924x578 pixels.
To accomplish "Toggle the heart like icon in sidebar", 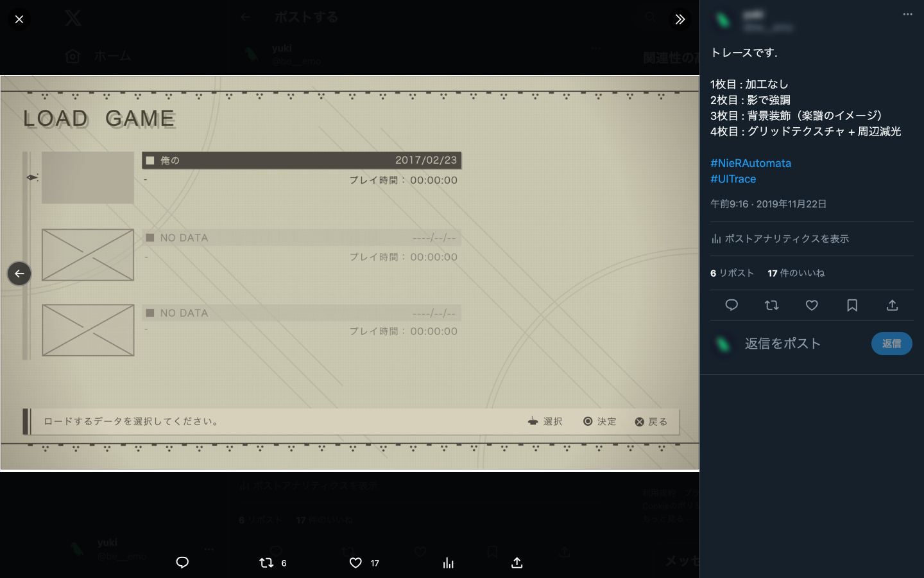I will coord(812,305).
